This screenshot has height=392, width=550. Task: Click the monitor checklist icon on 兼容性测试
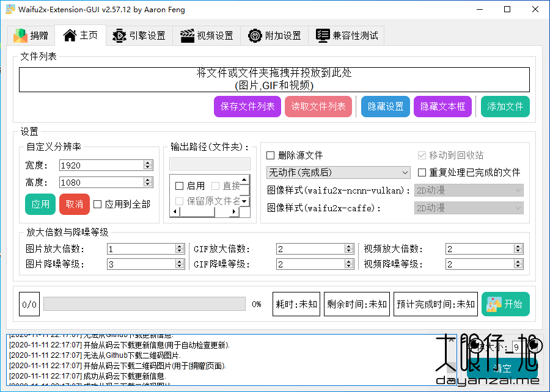323,35
